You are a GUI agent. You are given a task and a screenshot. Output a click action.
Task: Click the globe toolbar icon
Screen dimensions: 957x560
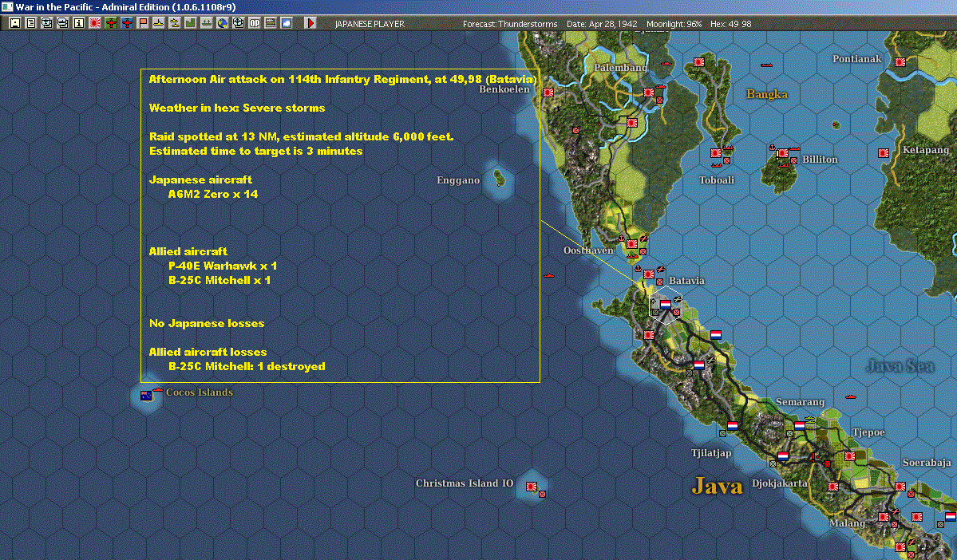222,23
